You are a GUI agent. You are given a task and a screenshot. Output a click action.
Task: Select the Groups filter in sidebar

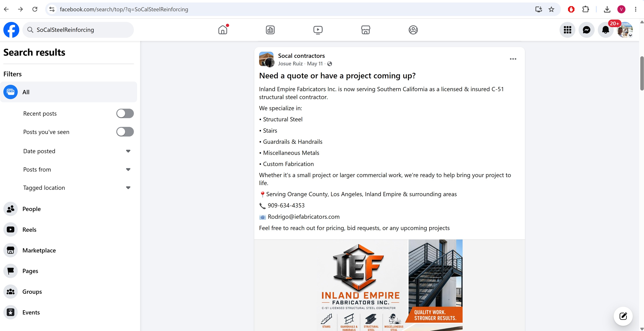[68, 292]
